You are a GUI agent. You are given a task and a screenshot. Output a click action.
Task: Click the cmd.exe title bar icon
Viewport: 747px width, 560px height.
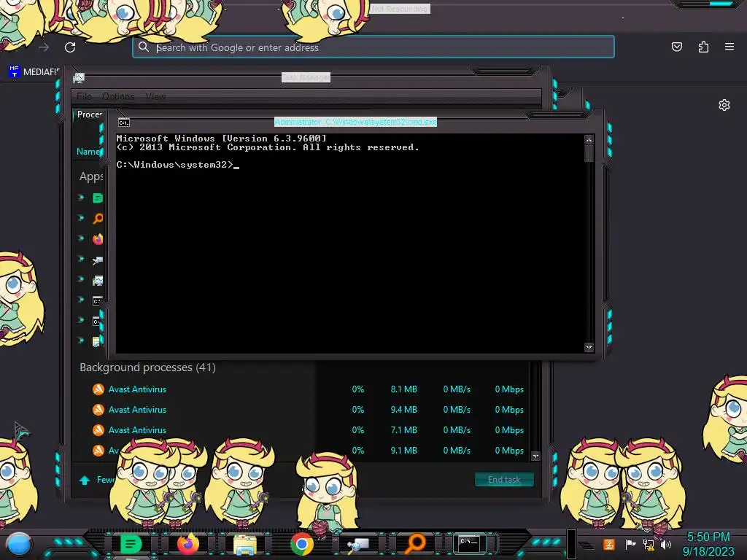pos(124,122)
